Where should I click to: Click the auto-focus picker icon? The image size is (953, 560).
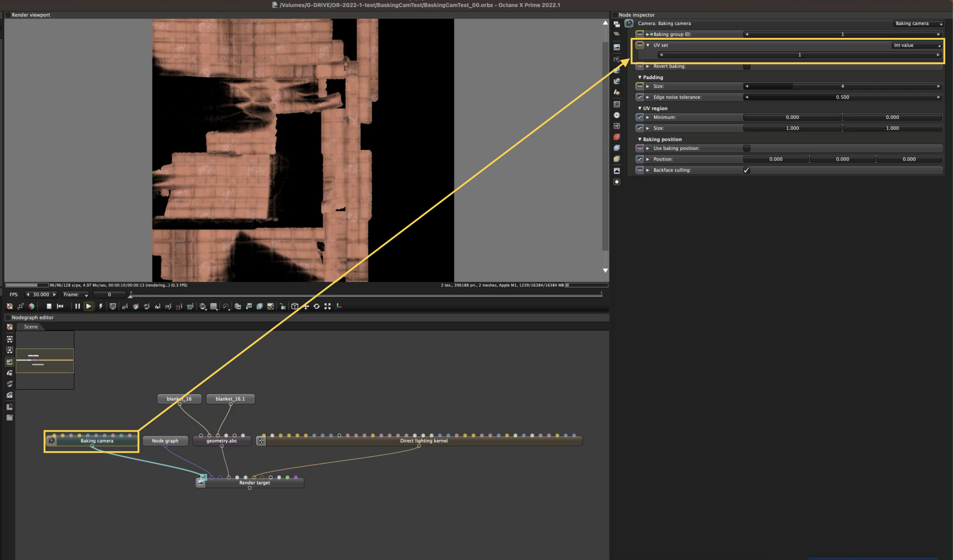point(125,307)
